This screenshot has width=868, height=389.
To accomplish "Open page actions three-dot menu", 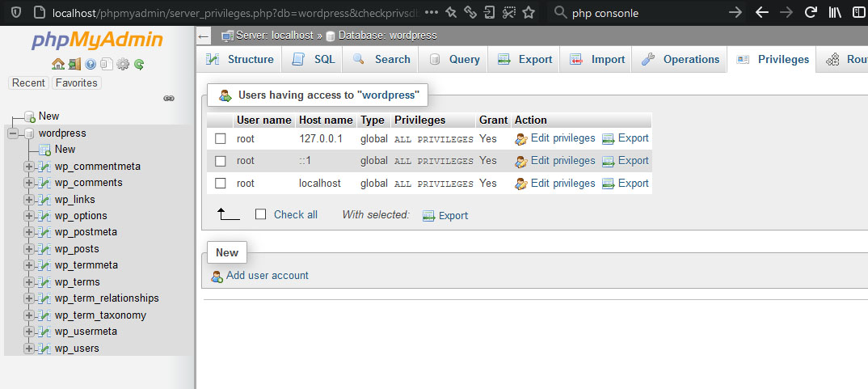I will tap(432, 12).
